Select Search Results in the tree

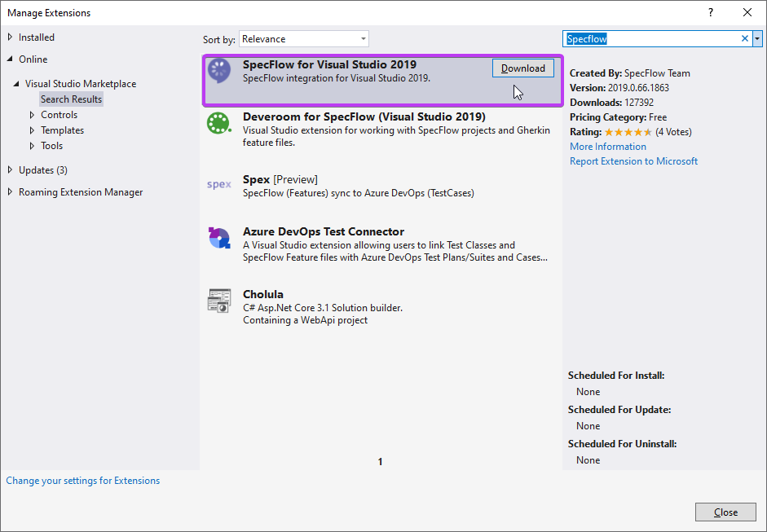point(72,99)
